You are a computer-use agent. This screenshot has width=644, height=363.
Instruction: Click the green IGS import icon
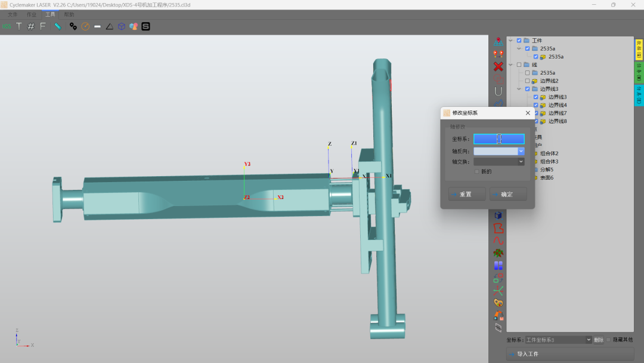point(7,27)
